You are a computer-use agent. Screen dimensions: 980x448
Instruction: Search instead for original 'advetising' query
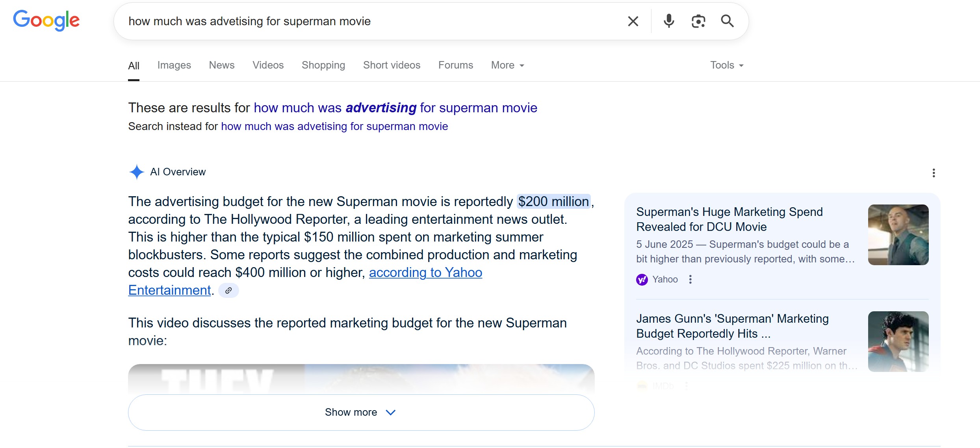[x=334, y=126]
